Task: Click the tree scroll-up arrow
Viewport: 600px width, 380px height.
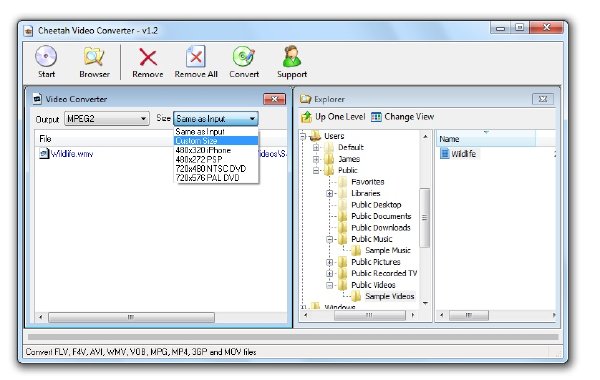Action: click(x=425, y=137)
